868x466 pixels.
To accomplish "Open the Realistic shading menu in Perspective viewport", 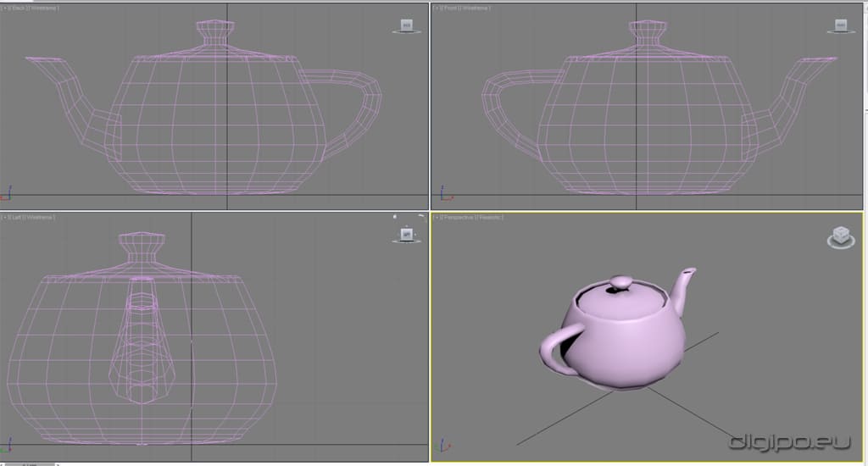I will [489, 218].
